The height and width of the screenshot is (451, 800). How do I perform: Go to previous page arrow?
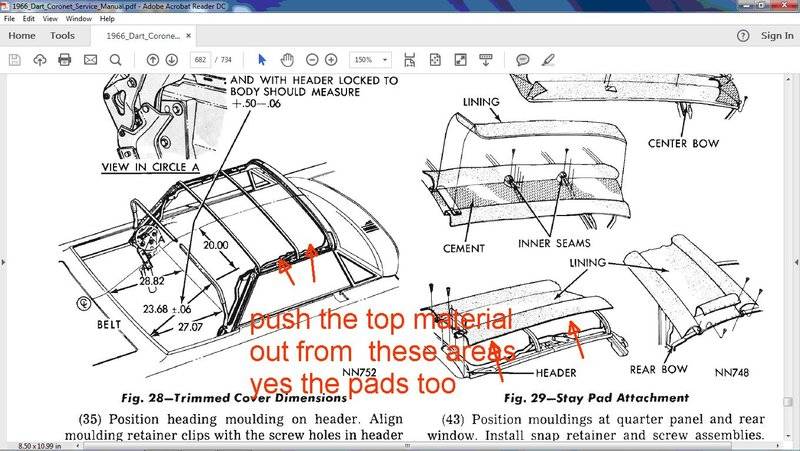pos(153,60)
